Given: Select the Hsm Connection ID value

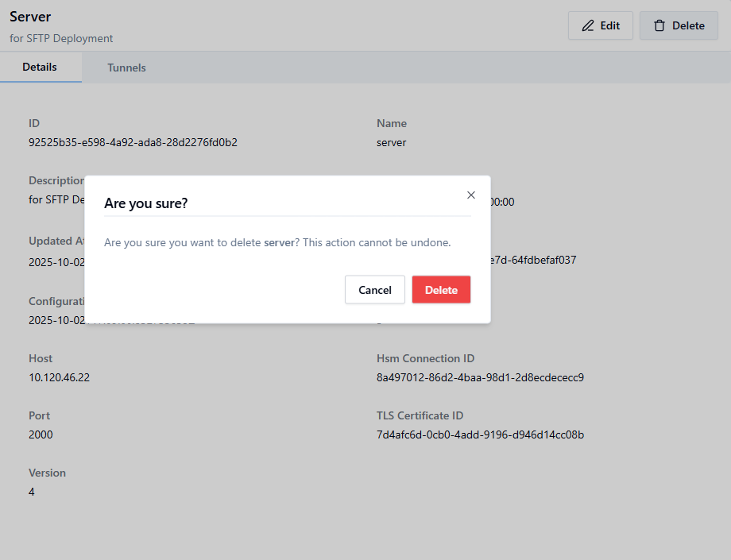Looking at the screenshot, I should [x=481, y=377].
